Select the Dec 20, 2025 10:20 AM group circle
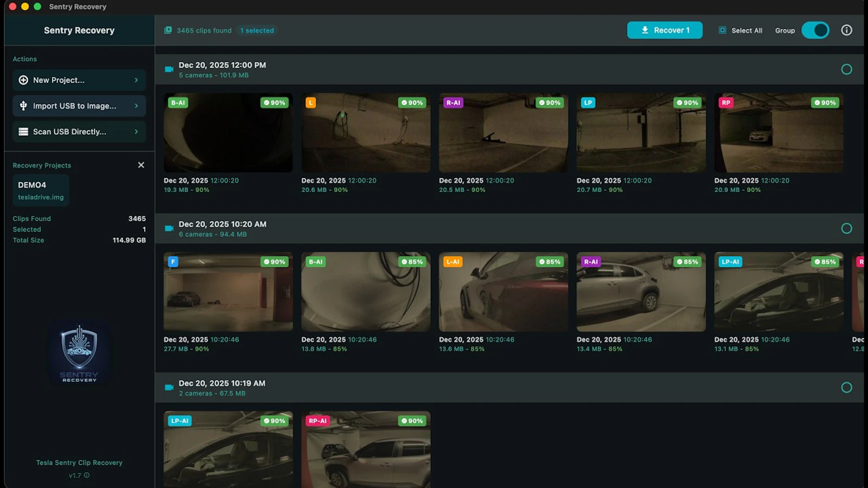Viewport: 868px width, 488px height. [846, 228]
